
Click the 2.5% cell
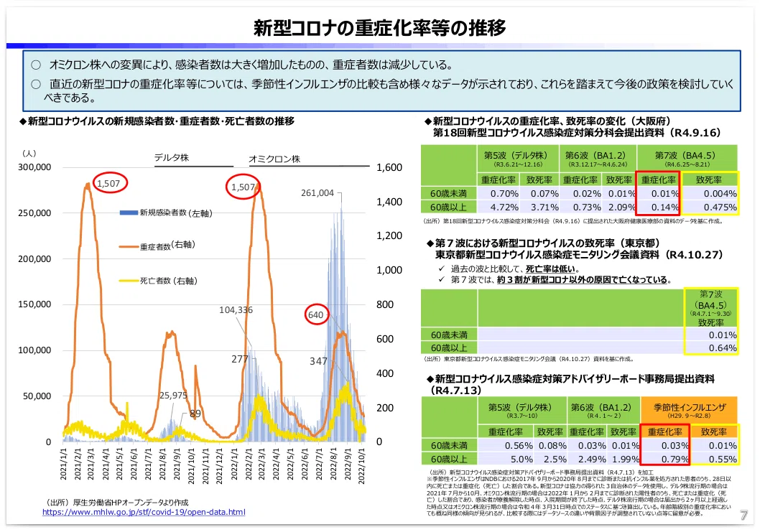pos(551,459)
